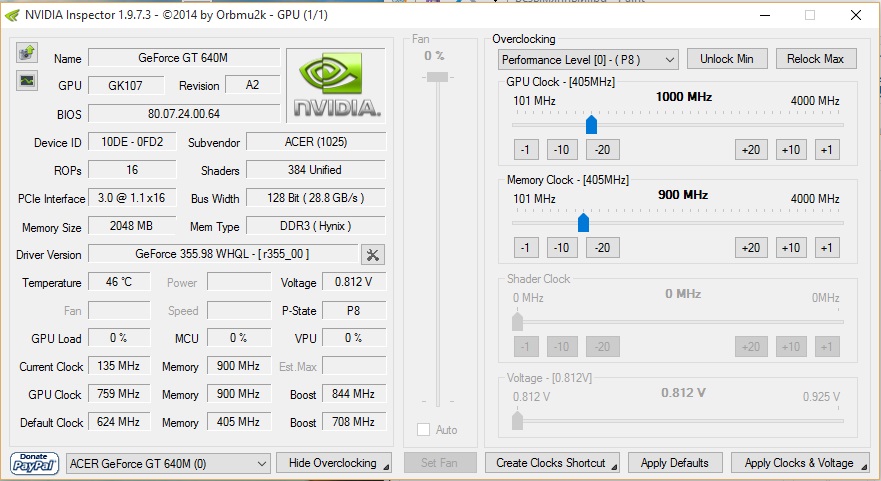Click the BIOS field 80.07.24.00.64

pyautogui.click(x=184, y=114)
